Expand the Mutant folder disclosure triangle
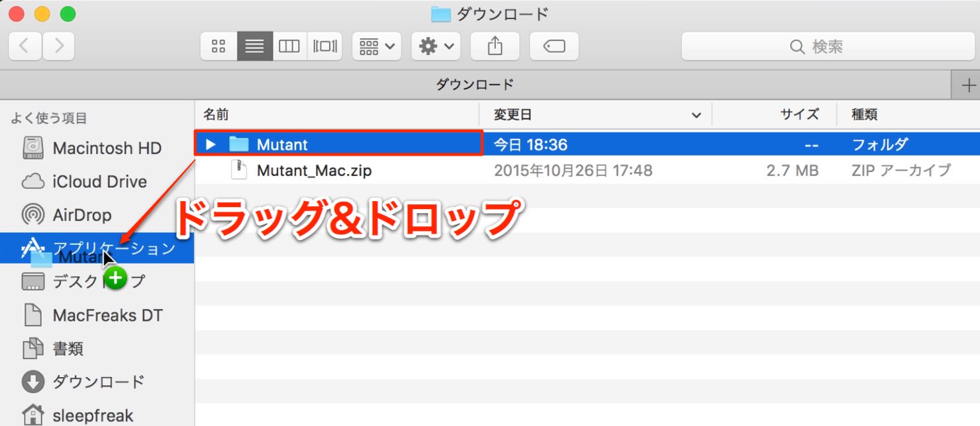The image size is (980, 426). tap(211, 144)
